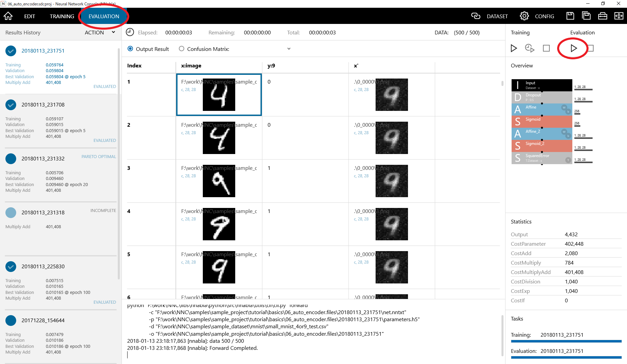Open reconstructed output image in row 5

392,267
